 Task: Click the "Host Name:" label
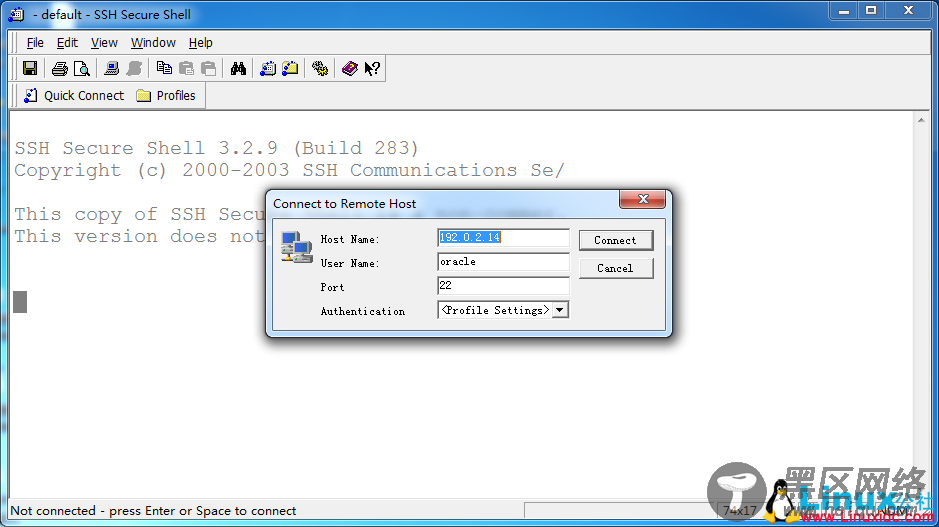(x=350, y=240)
